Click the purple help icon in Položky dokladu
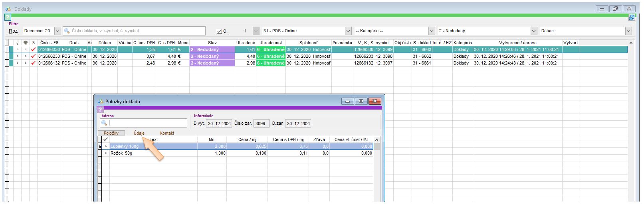Viewport: 644px width, 206px height. 100,110
